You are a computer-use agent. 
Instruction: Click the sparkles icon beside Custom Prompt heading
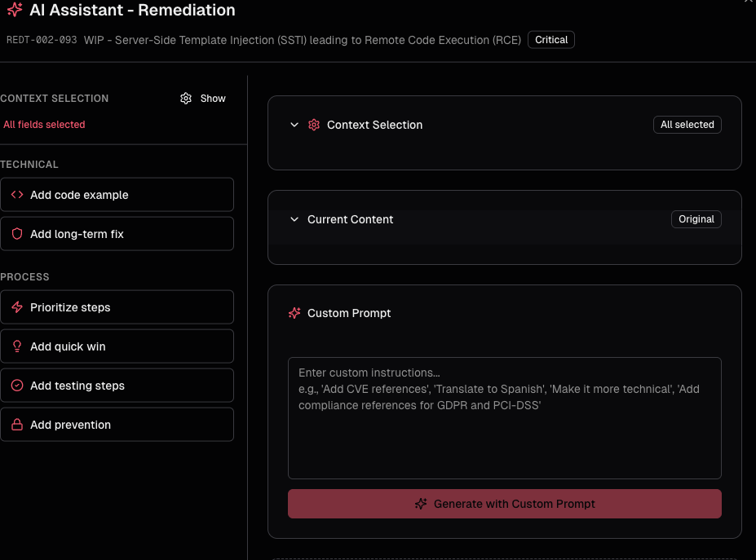click(294, 313)
